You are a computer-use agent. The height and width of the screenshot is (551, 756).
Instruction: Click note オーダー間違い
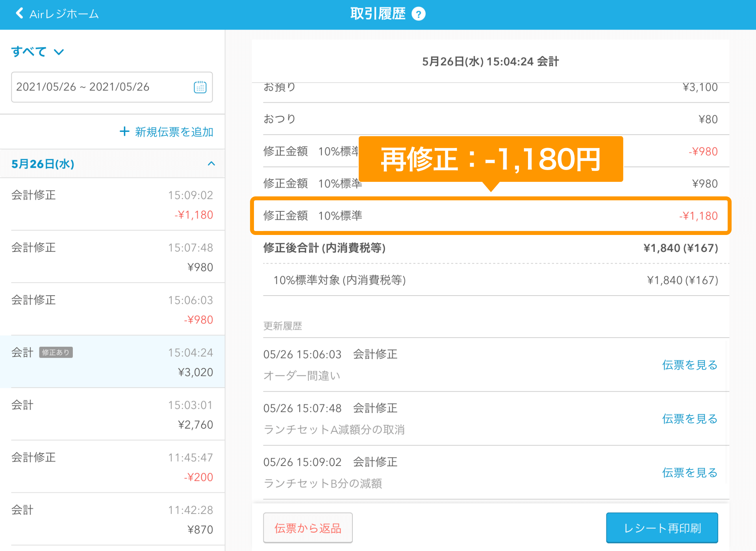pos(302,375)
